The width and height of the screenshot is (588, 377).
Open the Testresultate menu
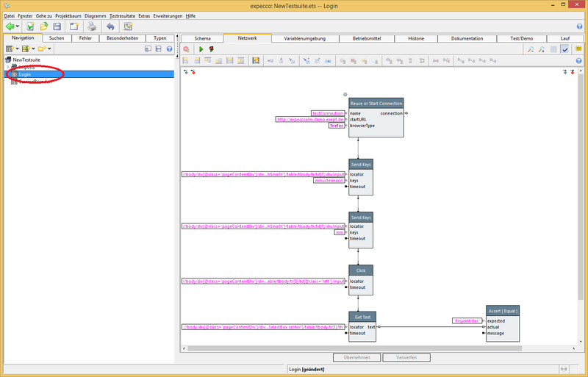(x=121, y=15)
